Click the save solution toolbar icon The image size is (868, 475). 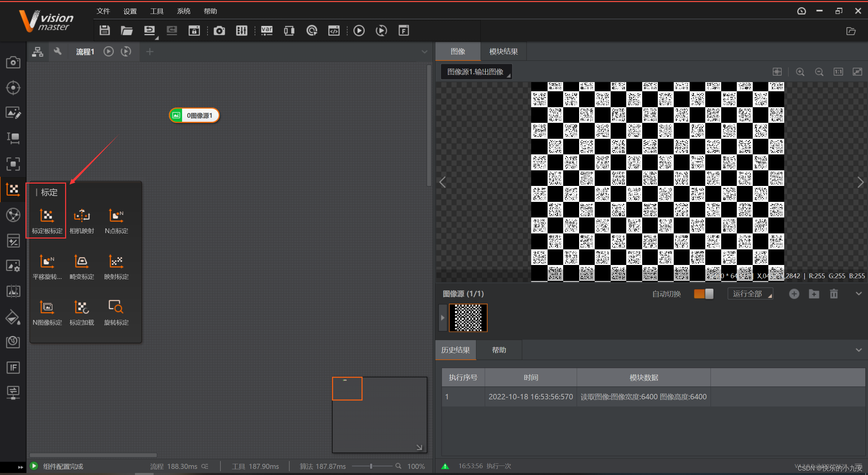tap(104, 31)
